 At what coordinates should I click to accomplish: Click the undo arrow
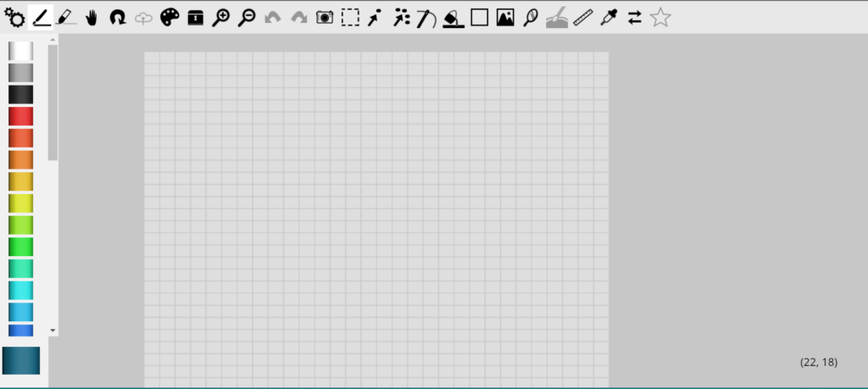click(273, 18)
